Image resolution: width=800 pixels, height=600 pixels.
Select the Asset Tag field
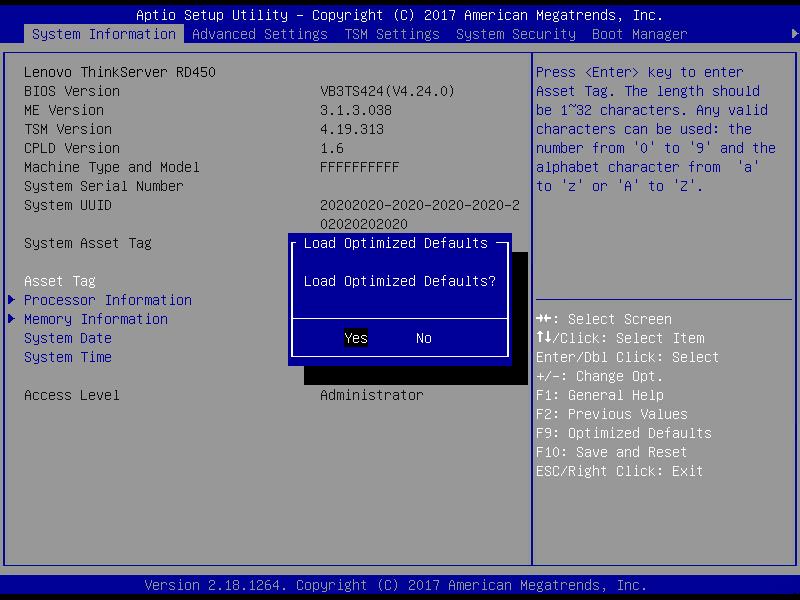[x=59, y=281]
